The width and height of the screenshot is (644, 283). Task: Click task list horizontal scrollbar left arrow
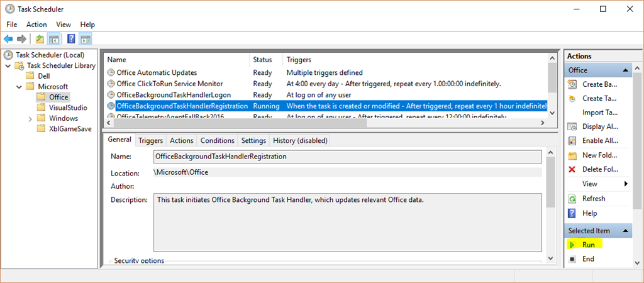109,123
